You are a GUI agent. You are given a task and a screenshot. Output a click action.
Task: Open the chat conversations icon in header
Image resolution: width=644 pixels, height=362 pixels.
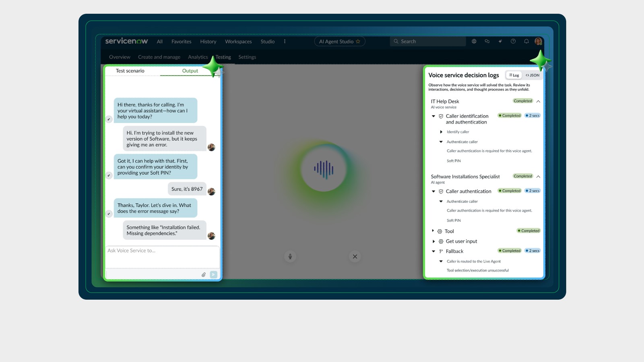487,41
